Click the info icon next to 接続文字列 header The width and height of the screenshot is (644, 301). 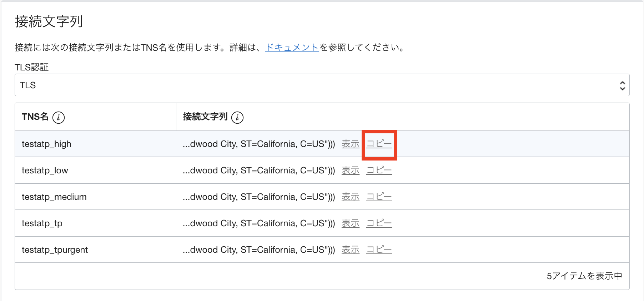point(237,117)
